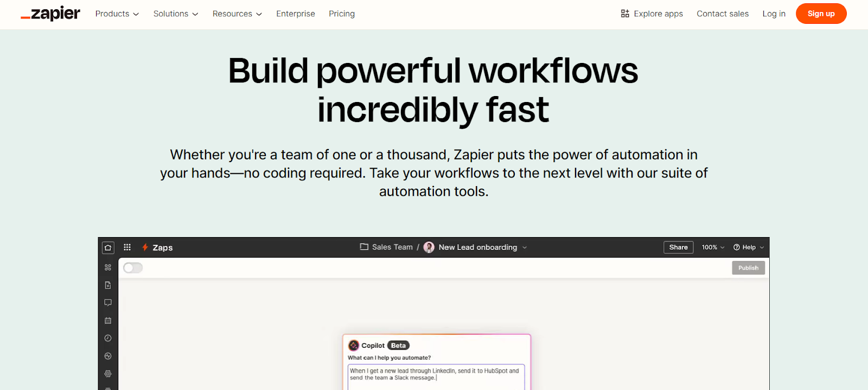Expand the New Lead onboarding chevron
The height and width of the screenshot is (390, 868).
click(x=525, y=247)
